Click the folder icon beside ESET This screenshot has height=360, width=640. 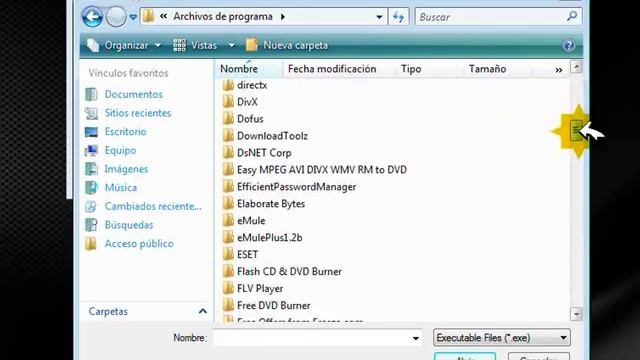228,254
